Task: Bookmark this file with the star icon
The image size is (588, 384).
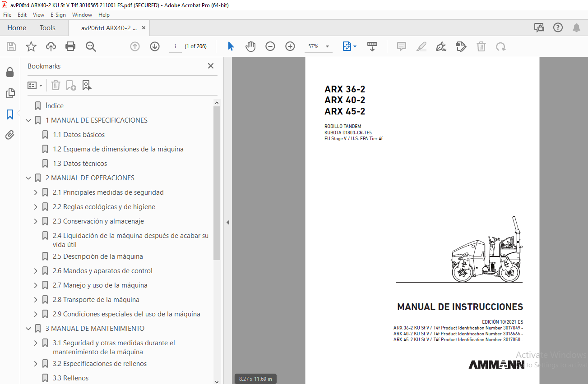Action: [31, 46]
